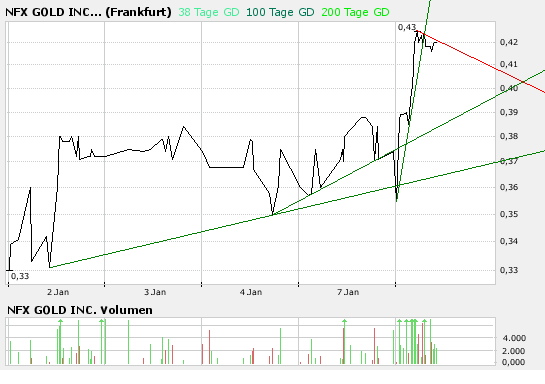Click the '200 Tage GD' legend label
The image size is (545, 384).
[355, 13]
